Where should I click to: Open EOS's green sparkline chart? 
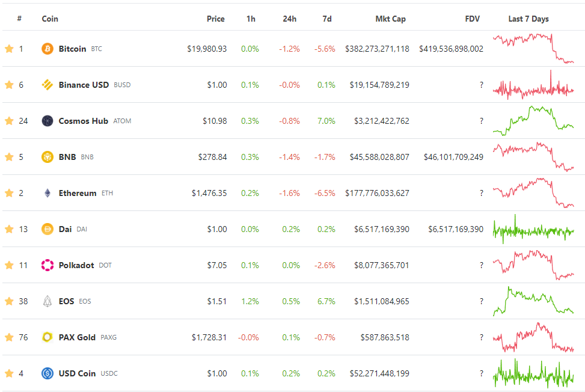[533, 301]
